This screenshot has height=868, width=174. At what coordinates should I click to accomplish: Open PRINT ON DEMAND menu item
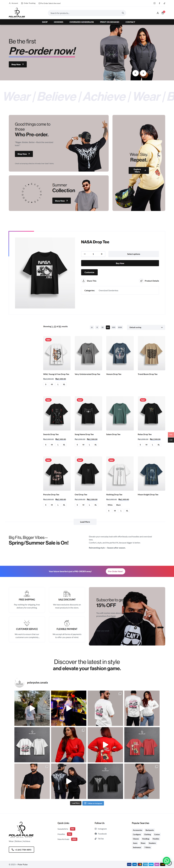[109, 22]
